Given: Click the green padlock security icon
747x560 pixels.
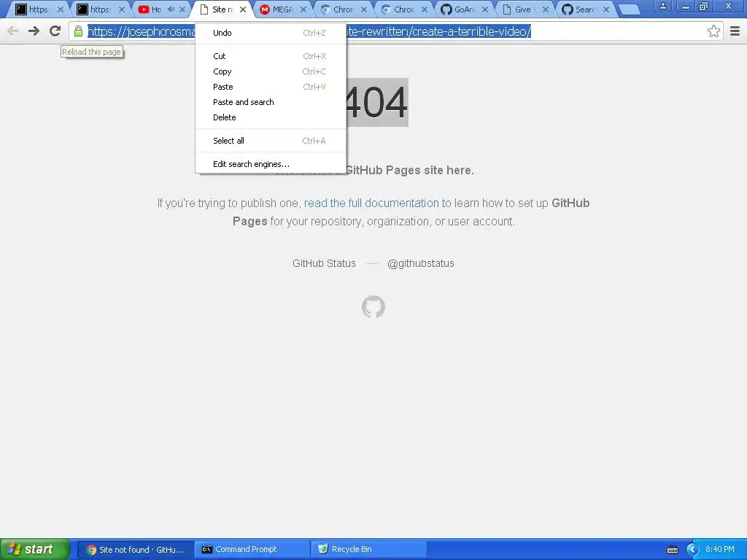Looking at the screenshot, I should click(x=79, y=31).
